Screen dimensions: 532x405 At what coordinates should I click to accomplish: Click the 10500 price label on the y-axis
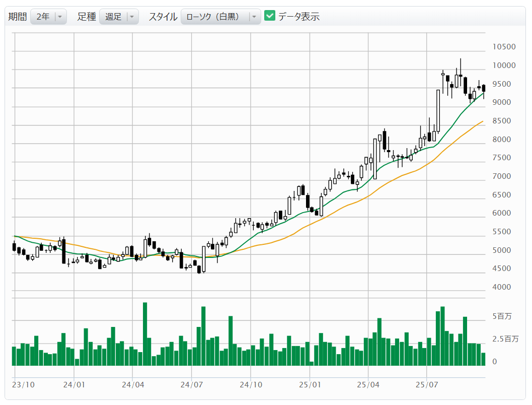click(504, 47)
